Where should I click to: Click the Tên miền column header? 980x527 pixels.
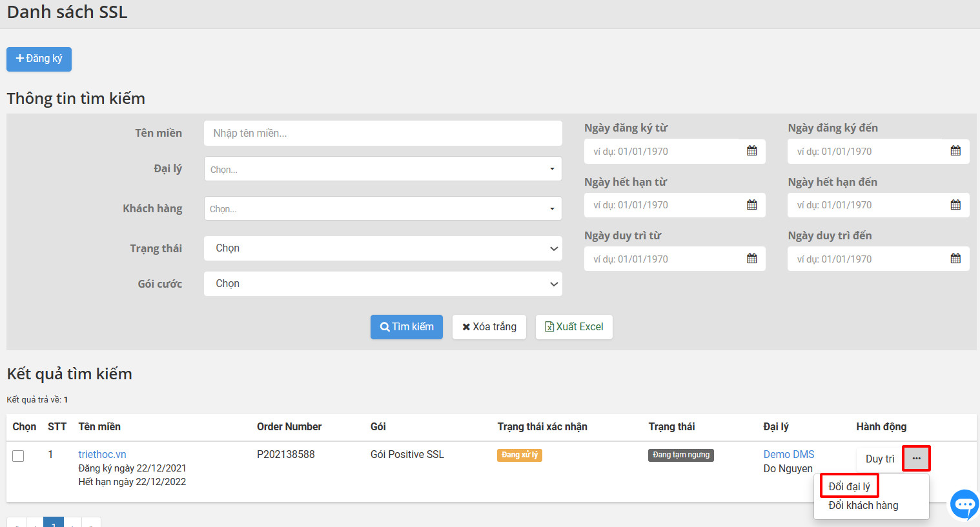(99, 427)
